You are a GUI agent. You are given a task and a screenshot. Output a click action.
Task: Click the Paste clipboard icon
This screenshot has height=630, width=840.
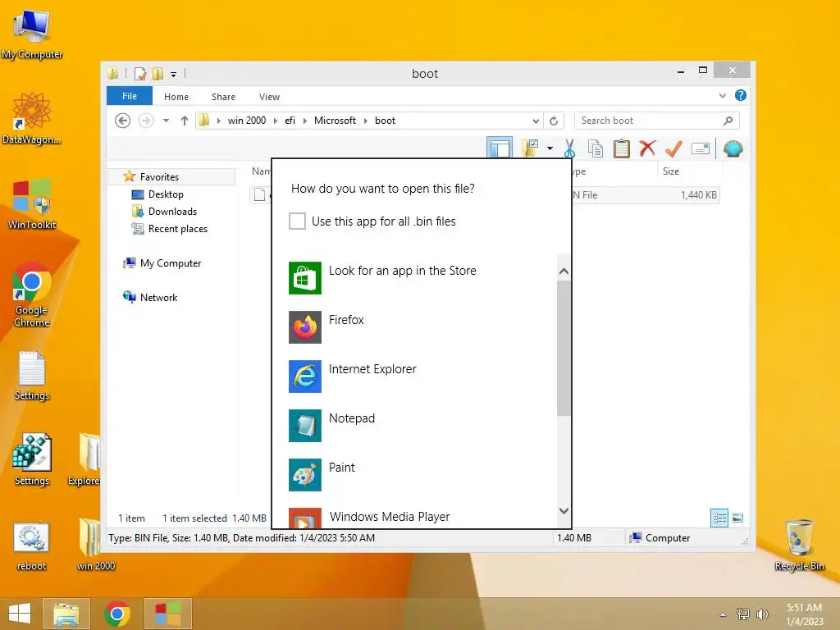[622, 148]
